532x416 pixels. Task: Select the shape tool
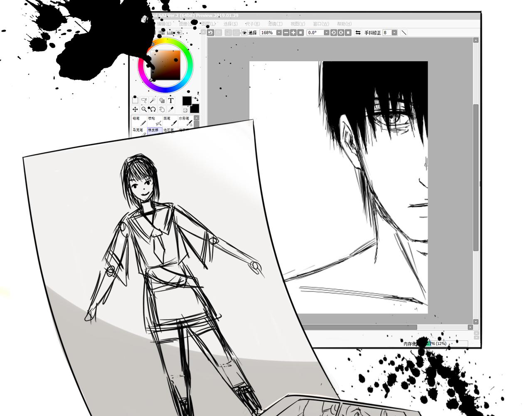click(x=162, y=100)
